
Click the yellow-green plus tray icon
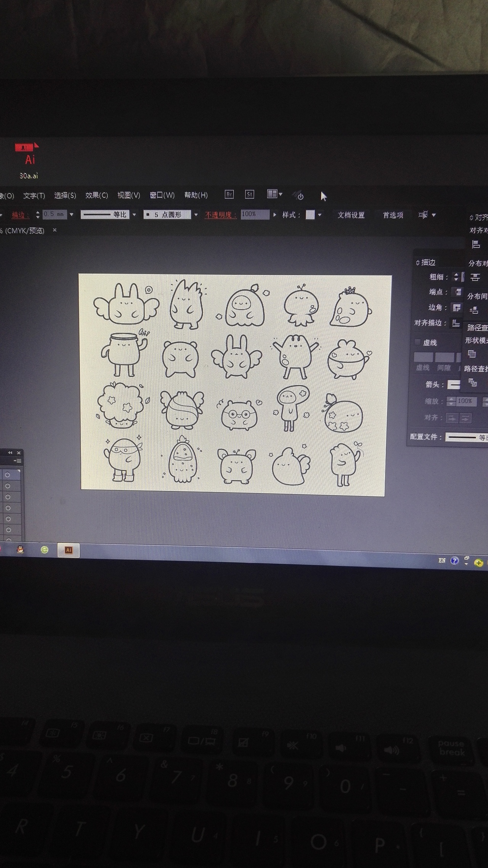479,563
